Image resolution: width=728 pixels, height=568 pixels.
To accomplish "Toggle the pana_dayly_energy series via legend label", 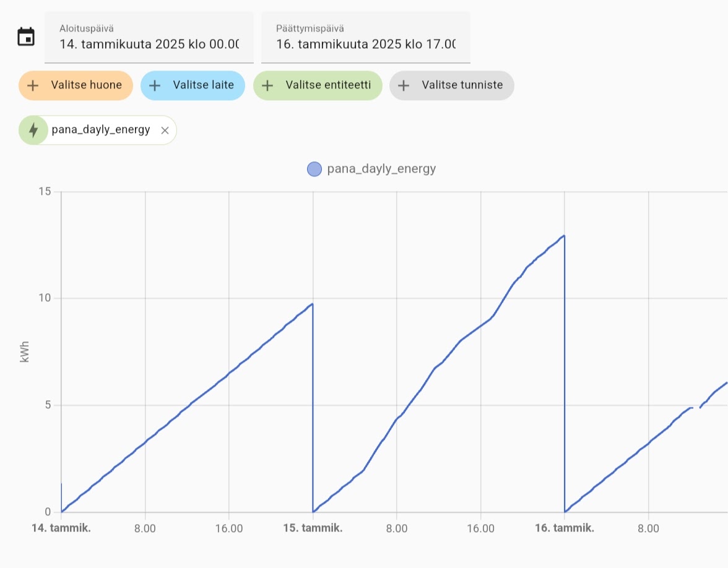I will [381, 169].
